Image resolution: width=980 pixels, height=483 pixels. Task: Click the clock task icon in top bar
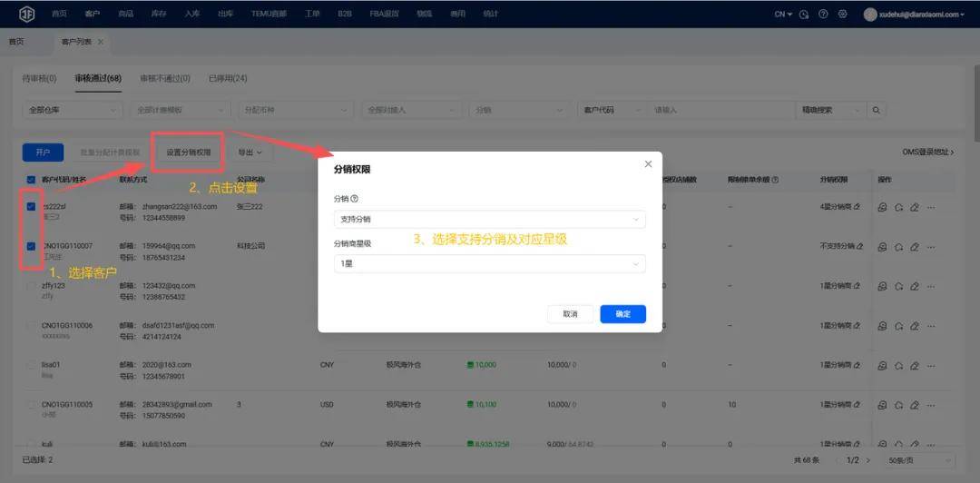coord(804,14)
